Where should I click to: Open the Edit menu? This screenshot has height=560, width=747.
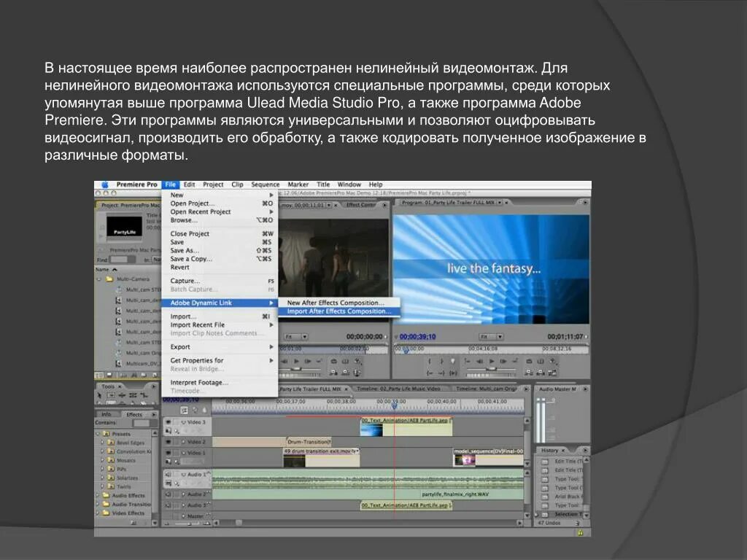pos(189,184)
